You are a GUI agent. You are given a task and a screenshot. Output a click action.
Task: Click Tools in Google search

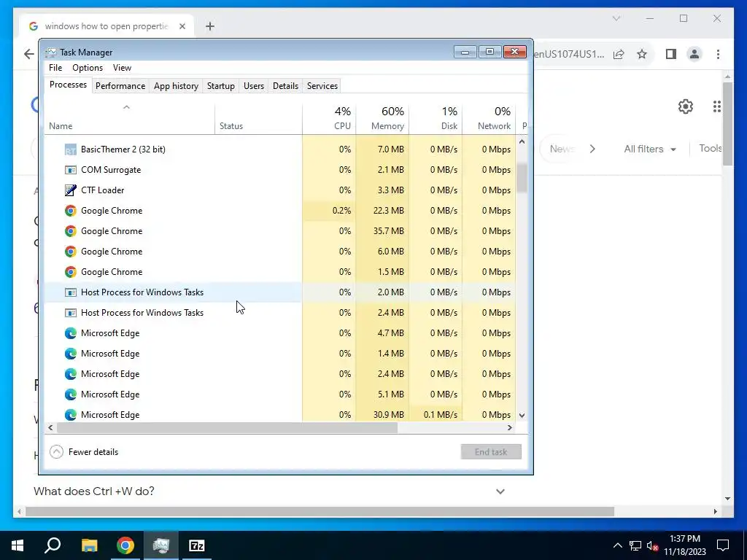[x=711, y=149]
